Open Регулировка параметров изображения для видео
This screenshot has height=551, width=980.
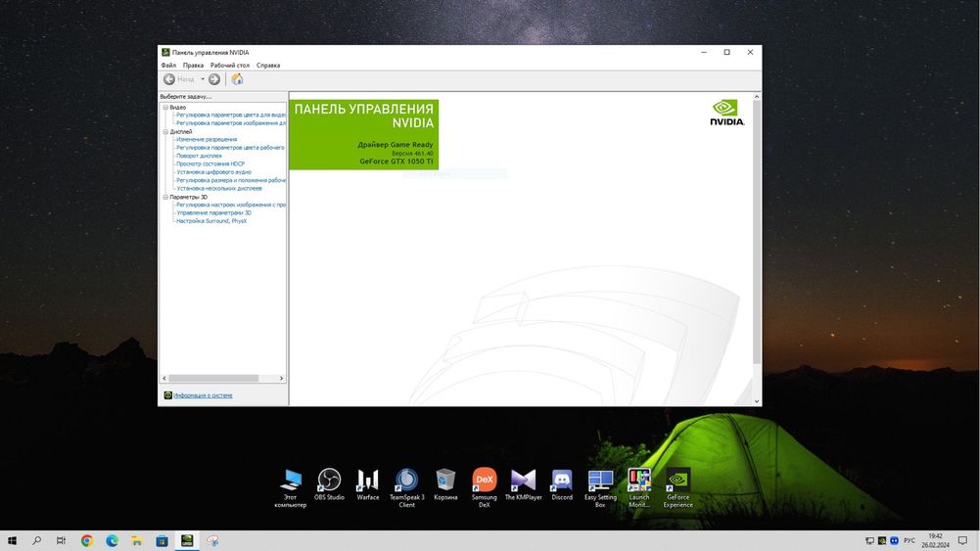[231, 123]
